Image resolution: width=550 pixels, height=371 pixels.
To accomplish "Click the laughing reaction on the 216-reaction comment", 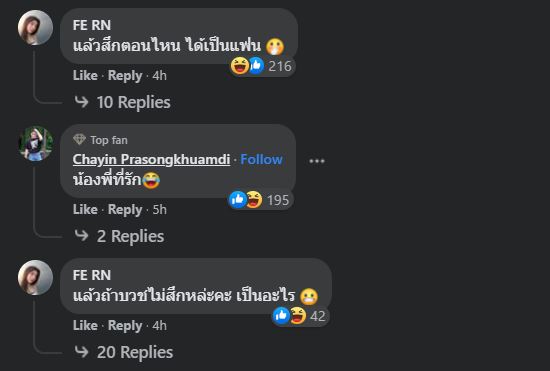I will coord(240,66).
